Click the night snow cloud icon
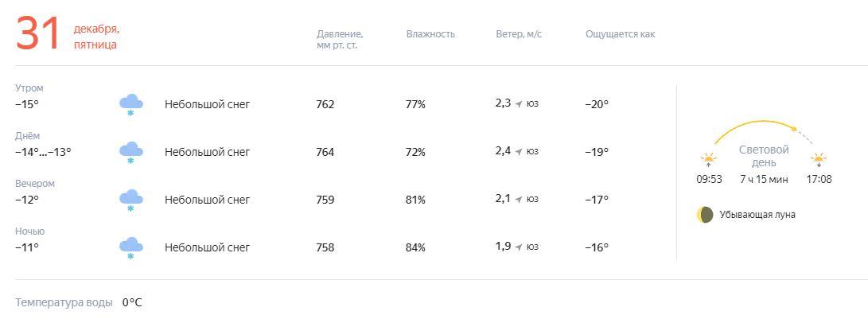The image size is (868, 319). [x=130, y=247]
